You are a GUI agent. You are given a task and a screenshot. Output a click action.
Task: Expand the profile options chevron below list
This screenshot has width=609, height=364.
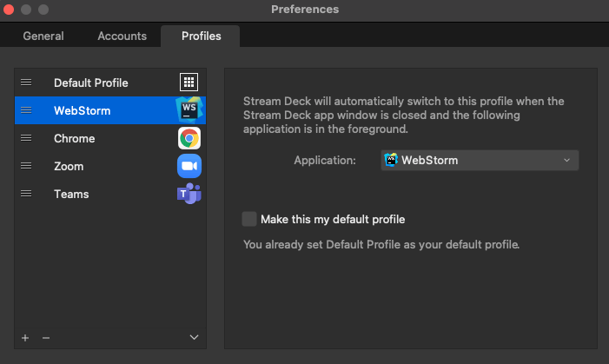(195, 337)
